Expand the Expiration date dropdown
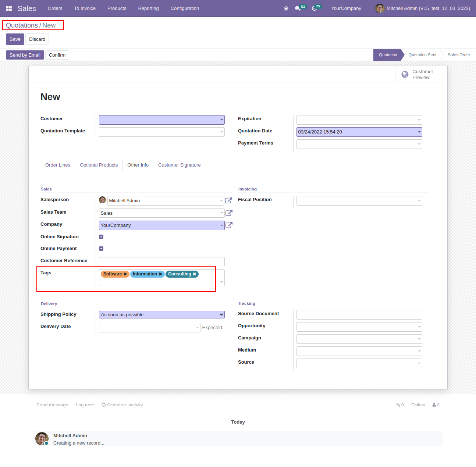476x467 pixels. (x=419, y=120)
